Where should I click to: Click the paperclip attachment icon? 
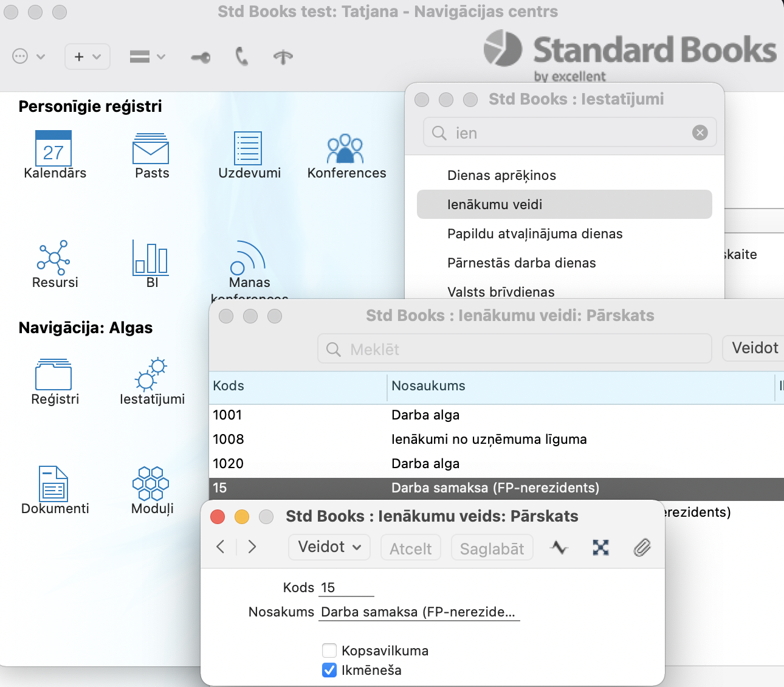coord(642,548)
